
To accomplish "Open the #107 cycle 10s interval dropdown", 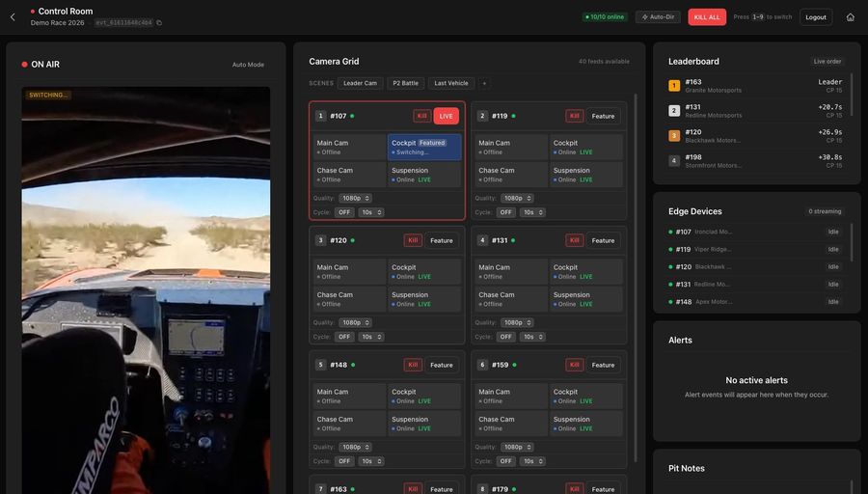I will [x=371, y=212].
